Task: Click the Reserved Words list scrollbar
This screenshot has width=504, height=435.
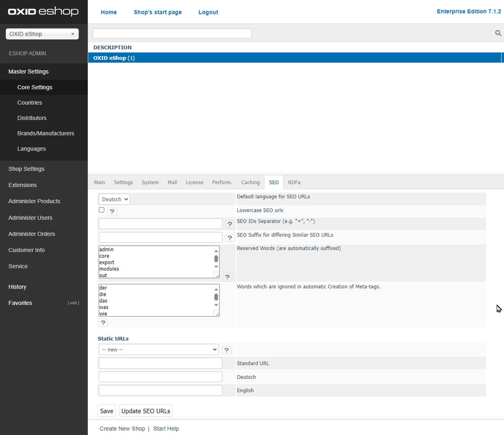Action: click(216, 259)
